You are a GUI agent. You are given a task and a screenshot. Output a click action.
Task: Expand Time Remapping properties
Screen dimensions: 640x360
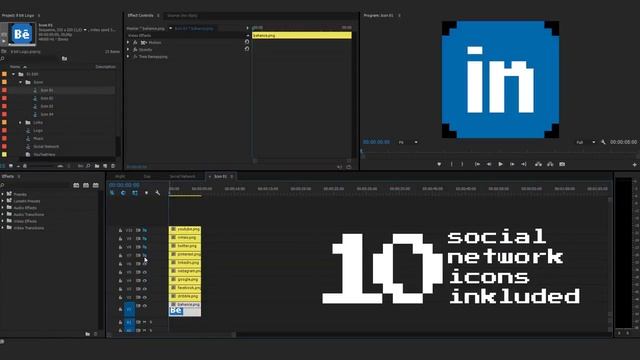coord(128,56)
